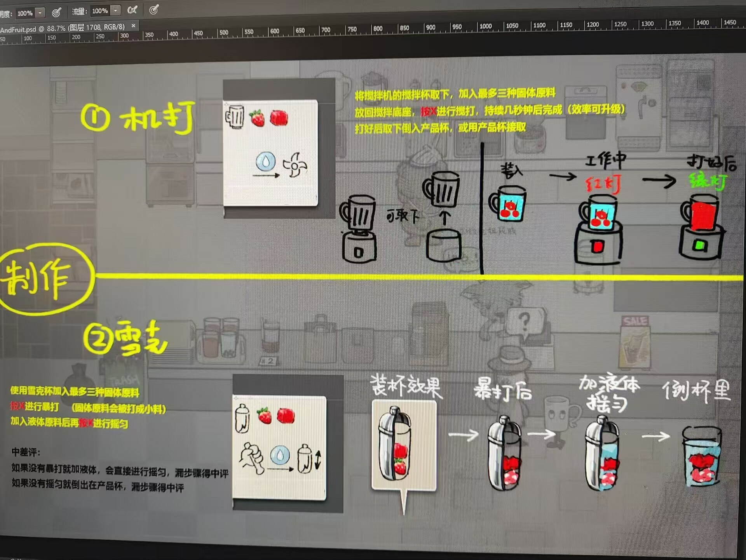The image size is (746, 560).
Task: Click the fist muddler icon in lower card
Action: 252,457
